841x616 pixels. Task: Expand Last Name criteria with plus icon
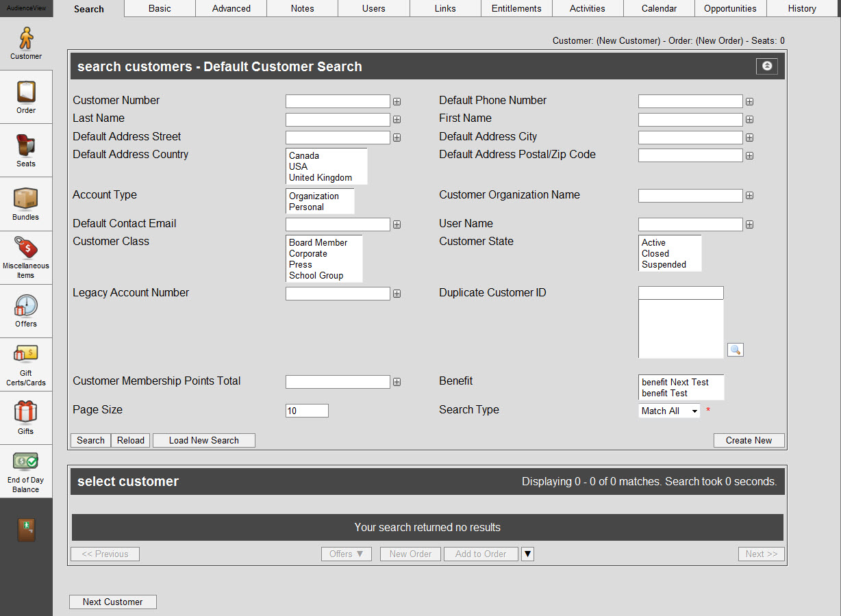[397, 120]
